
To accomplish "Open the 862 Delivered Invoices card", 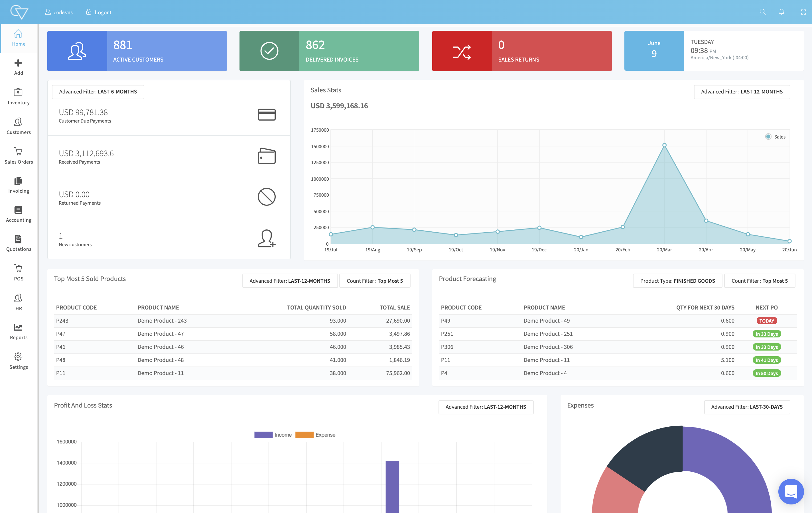I will pyautogui.click(x=329, y=51).
